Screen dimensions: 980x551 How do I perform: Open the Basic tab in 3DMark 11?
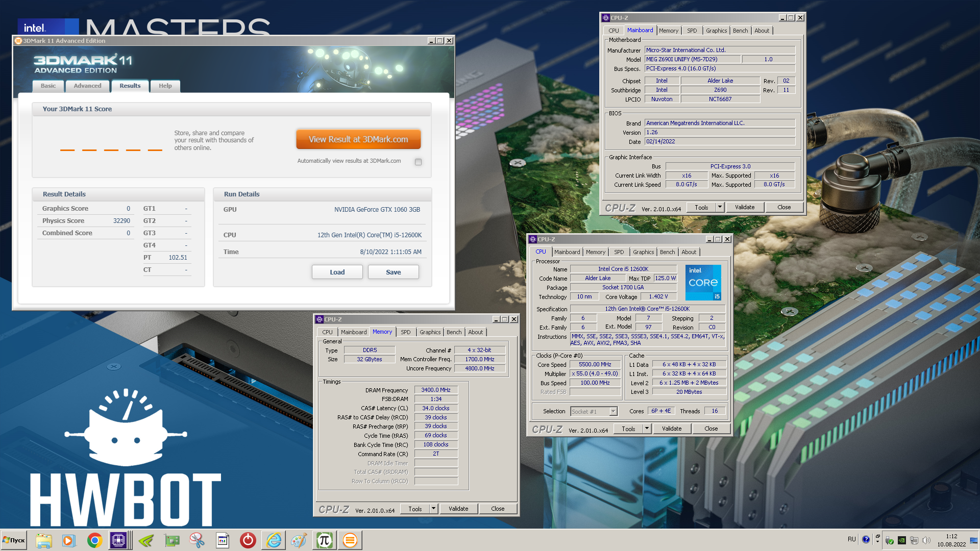click(48, 86)
